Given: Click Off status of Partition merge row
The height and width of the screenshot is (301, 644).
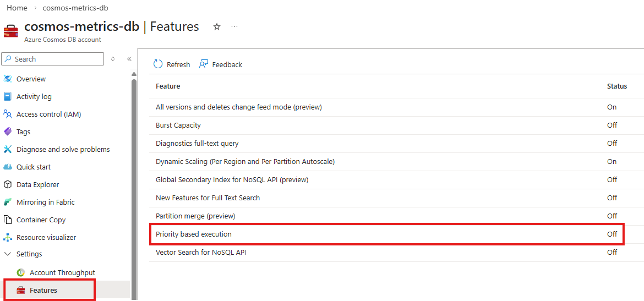Looking at the screenshot, I should 612,216.
